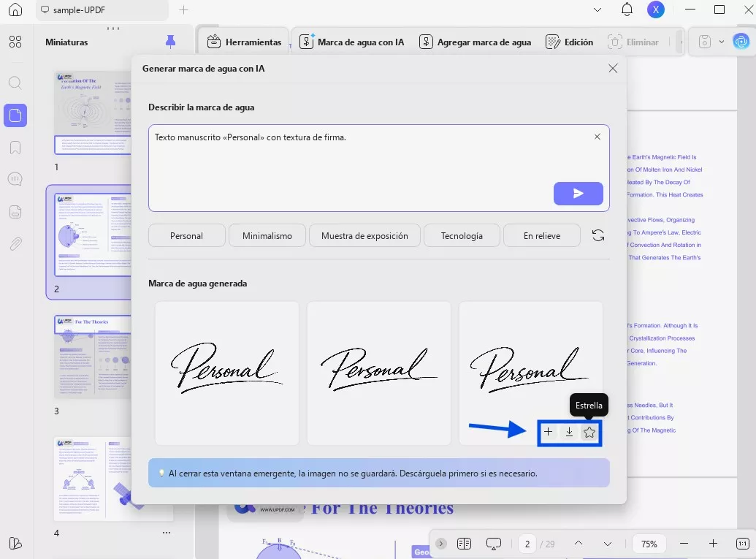This screenshot has height=559, width=756.
Task: Choose the Minimalismo style suggestion
Action: 267,236
